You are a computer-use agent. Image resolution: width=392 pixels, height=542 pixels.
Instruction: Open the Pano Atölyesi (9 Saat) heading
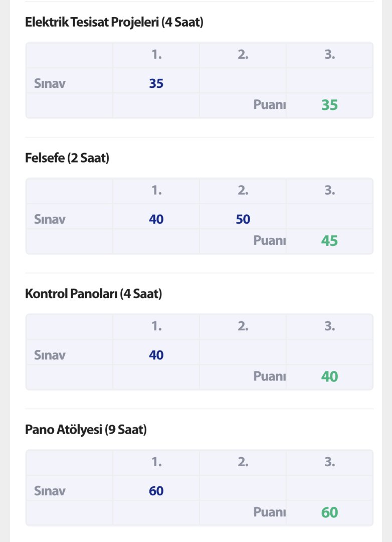click(86, 430)
